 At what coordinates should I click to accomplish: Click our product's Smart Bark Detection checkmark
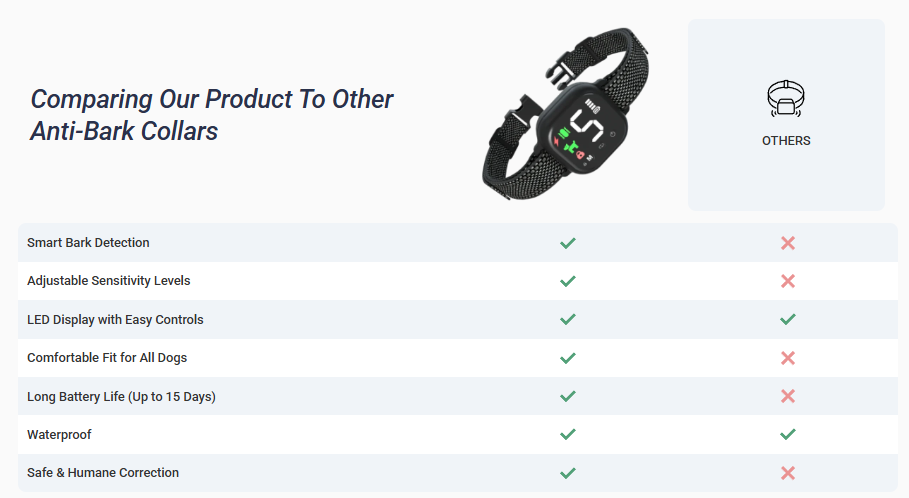click(568, 243)
